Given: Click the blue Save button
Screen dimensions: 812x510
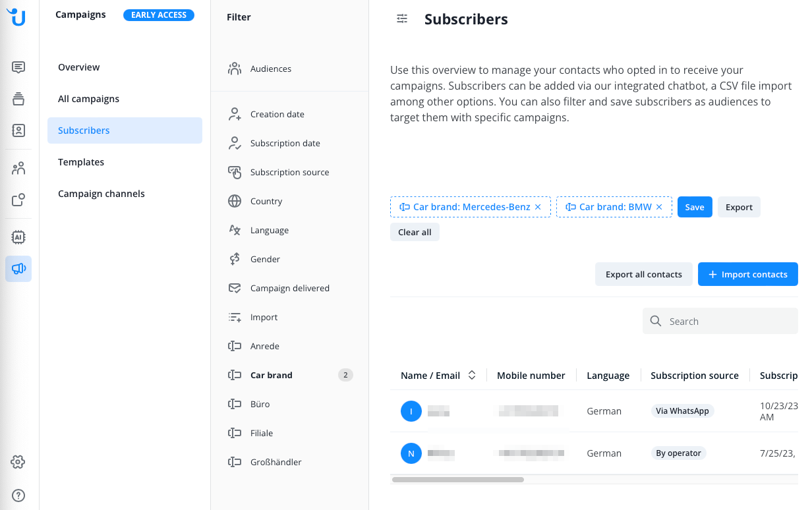Looking at the screenshot, I should point(695,207).
